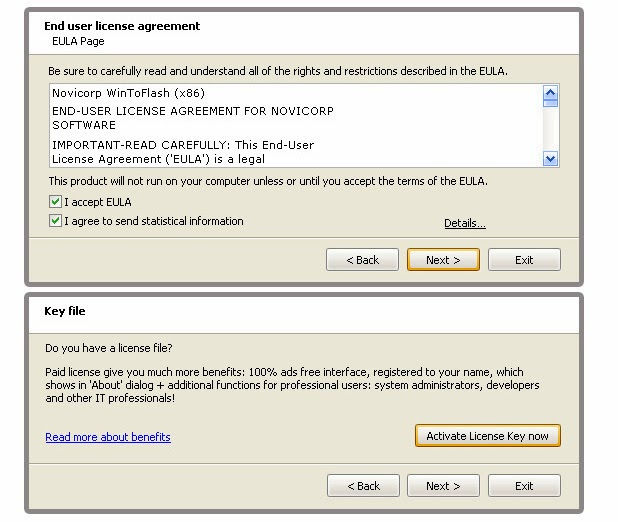Click inside the EULA license text box
618x522 pixels.
click(296, 126)
